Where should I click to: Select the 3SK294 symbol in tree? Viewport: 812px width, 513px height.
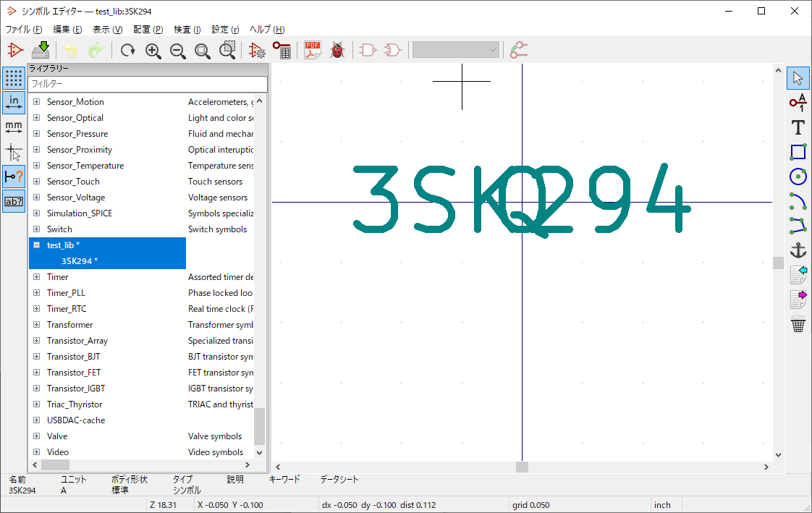coord(78,261)
